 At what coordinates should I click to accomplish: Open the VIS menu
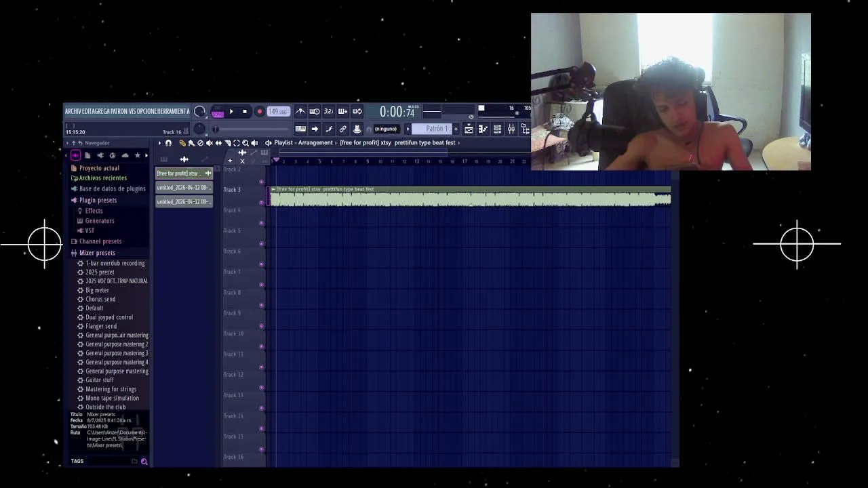[132, 111]
